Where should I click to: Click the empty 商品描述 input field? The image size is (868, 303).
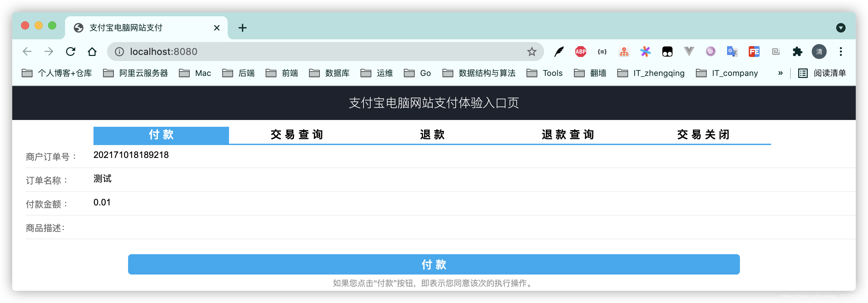click(x=474, y=226)
